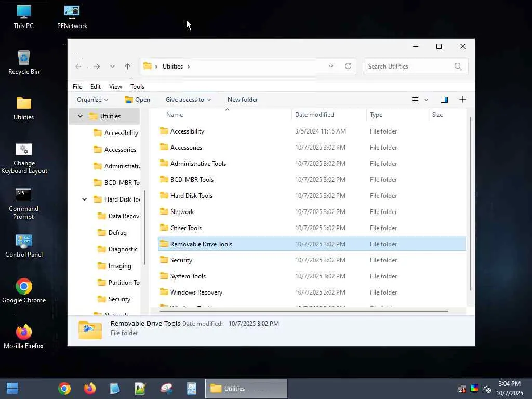Refresh the Utilities folder view
The image size is (532, 399).
[348, 66]
